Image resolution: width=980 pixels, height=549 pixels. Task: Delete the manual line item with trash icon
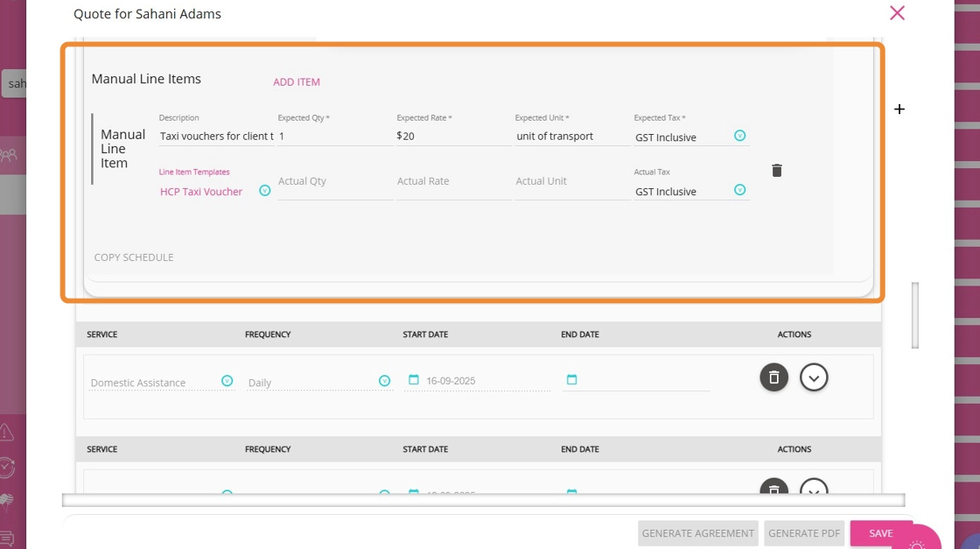click(x=776, y=171)
